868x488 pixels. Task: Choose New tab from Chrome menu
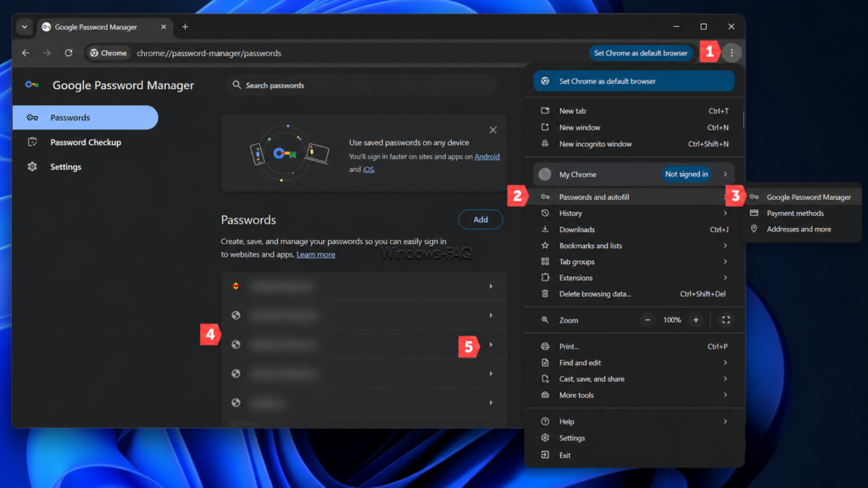click(633, 111)
